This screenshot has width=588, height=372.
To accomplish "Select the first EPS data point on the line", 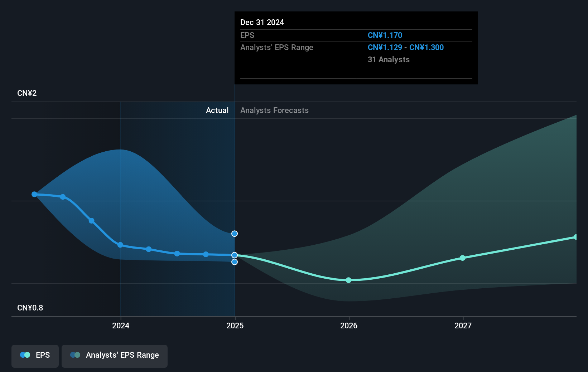I will coord(34,194).
